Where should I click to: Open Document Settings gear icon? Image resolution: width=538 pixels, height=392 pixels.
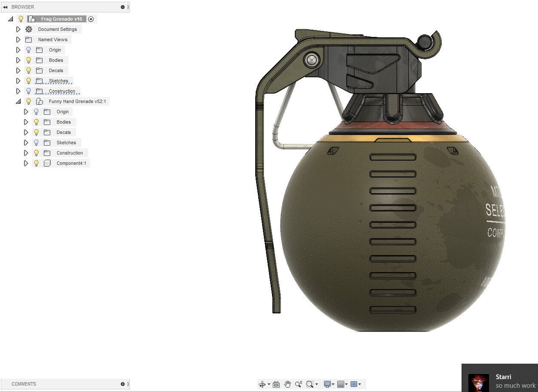[28, 29]
